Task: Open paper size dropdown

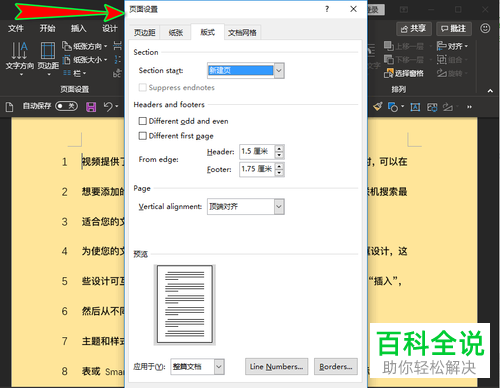Action: (85, 60)
